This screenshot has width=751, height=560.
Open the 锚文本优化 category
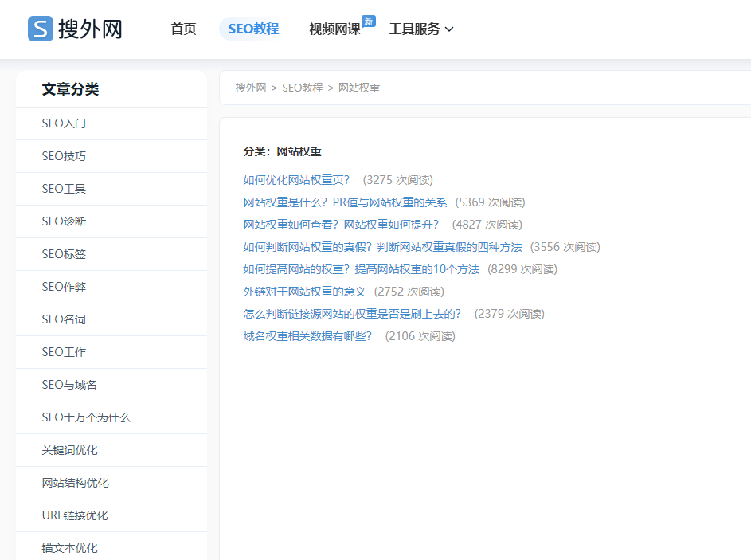pyautogui.click(x=111, y=547)
